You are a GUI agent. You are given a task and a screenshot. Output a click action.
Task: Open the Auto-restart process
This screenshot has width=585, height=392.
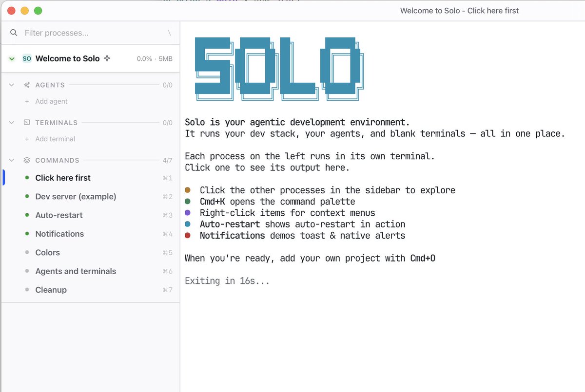click(91, 215)
